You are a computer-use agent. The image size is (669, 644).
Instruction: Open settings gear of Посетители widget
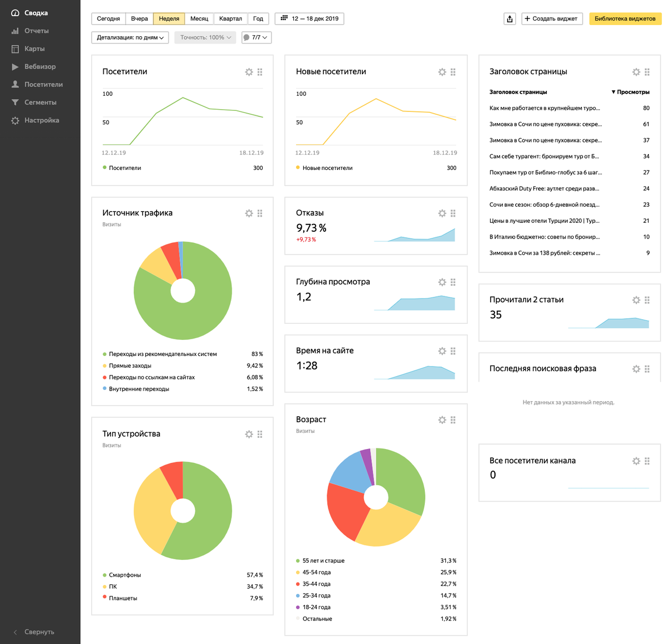[x=249, y=72]
